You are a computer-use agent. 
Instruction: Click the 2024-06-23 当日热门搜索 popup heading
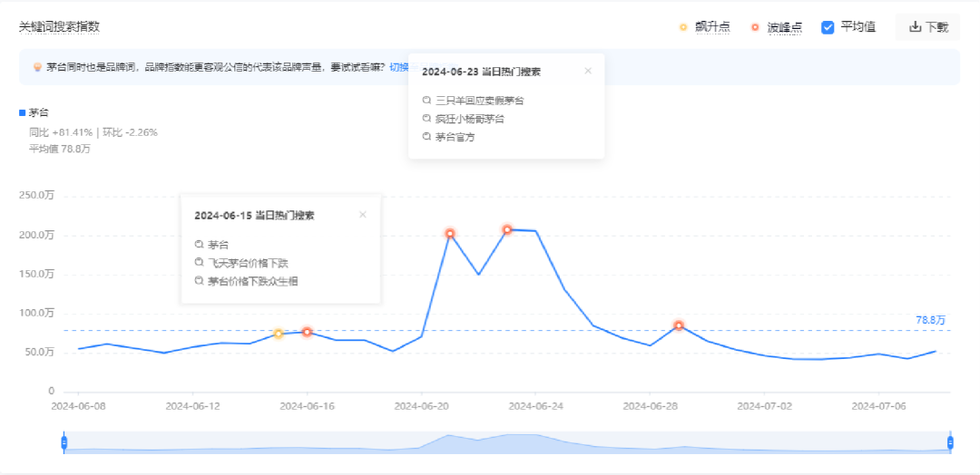pyautogui.click(x=481, y=72)
